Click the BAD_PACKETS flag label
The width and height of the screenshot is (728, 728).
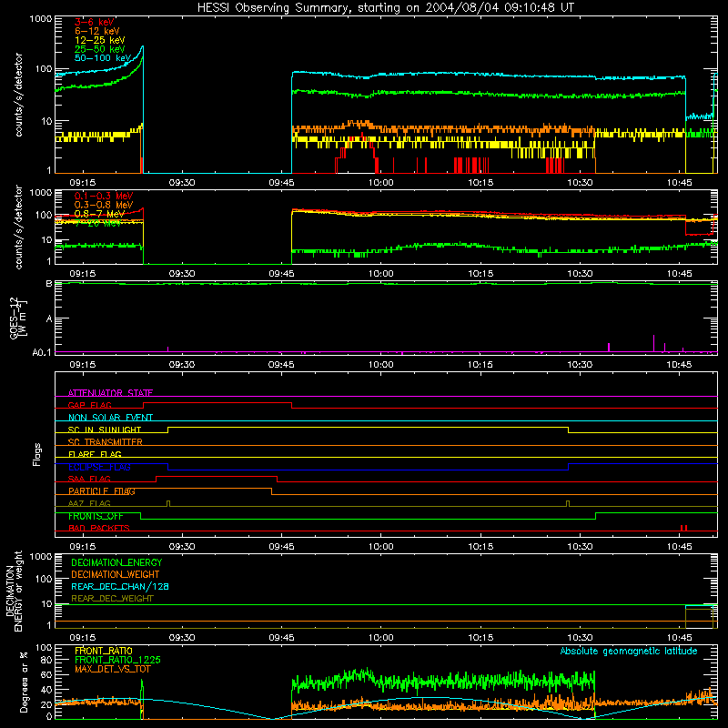(99, 528)
